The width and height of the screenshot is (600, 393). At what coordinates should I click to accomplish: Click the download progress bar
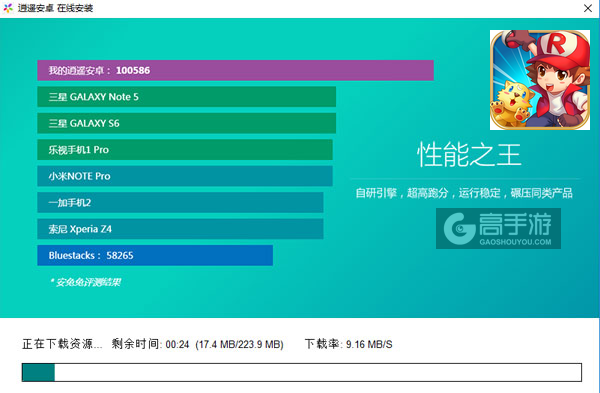pyautogui.click(x=302, y=372)
